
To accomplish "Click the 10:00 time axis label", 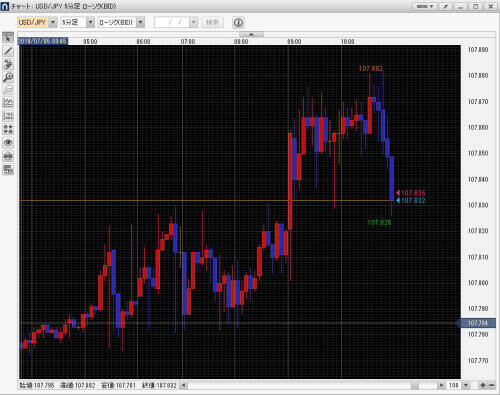I will pyautogui.click(x=347, y=41).
